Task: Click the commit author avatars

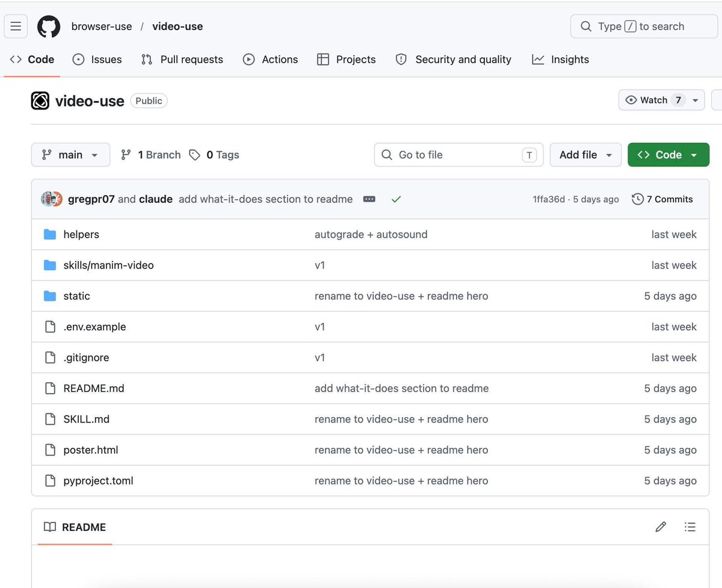Action: pos(52,199)
